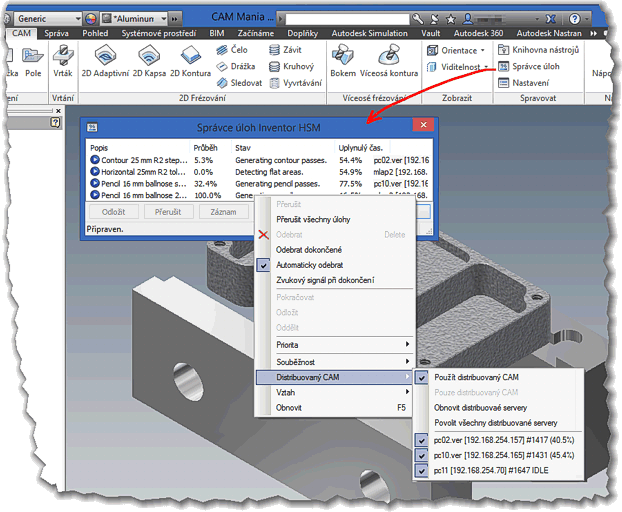
Task: Click the Odložit button in task manager
Action: (x=113, y=212)
